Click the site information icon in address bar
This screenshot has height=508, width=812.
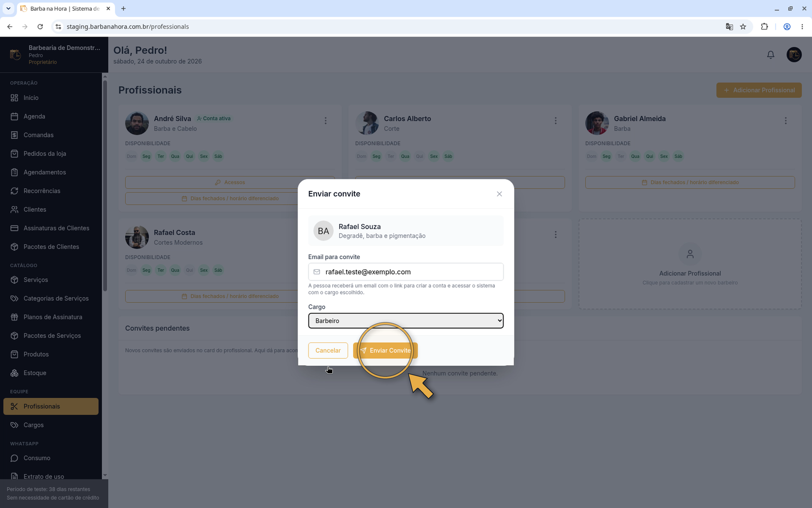(58, 26)
